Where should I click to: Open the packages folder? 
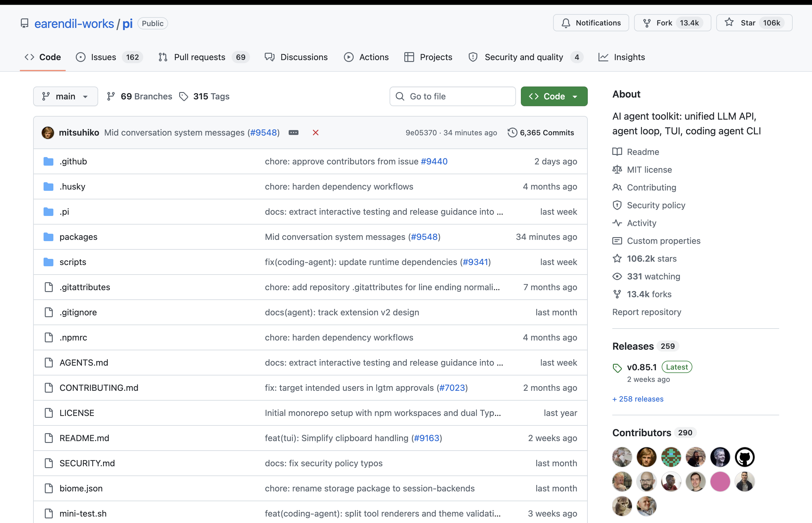point(79,237)
